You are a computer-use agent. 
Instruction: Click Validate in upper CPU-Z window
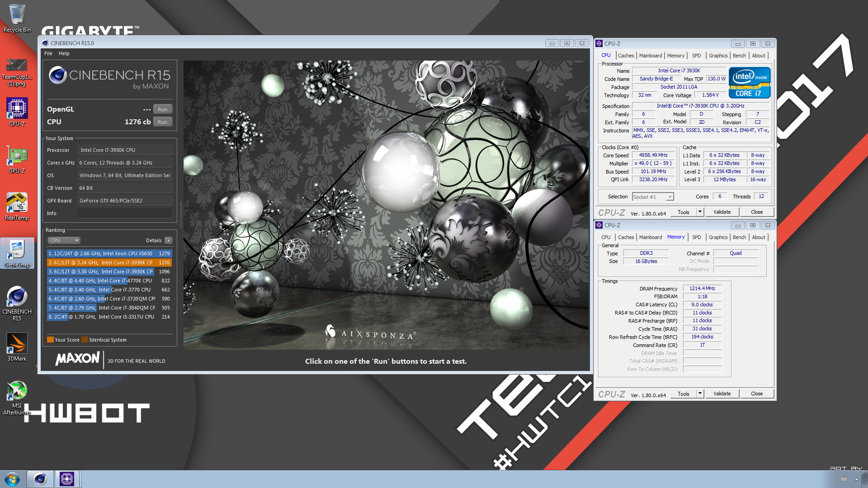tap(722, 212)
